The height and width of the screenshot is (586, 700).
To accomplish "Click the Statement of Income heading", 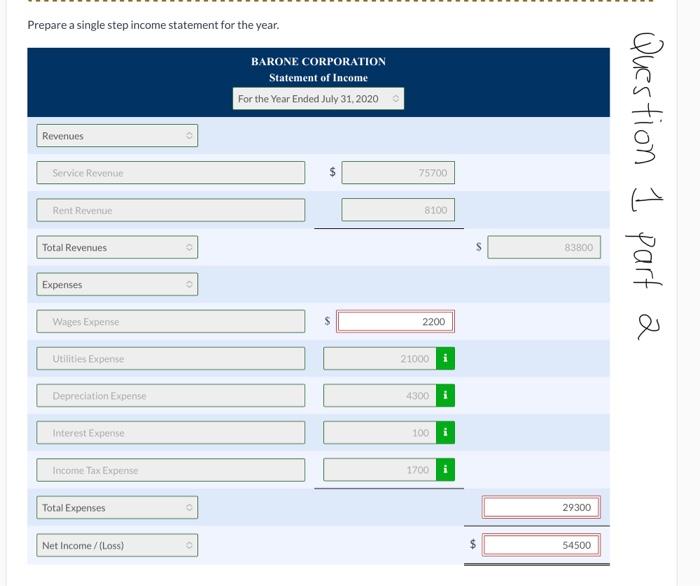I will [318, 78].
